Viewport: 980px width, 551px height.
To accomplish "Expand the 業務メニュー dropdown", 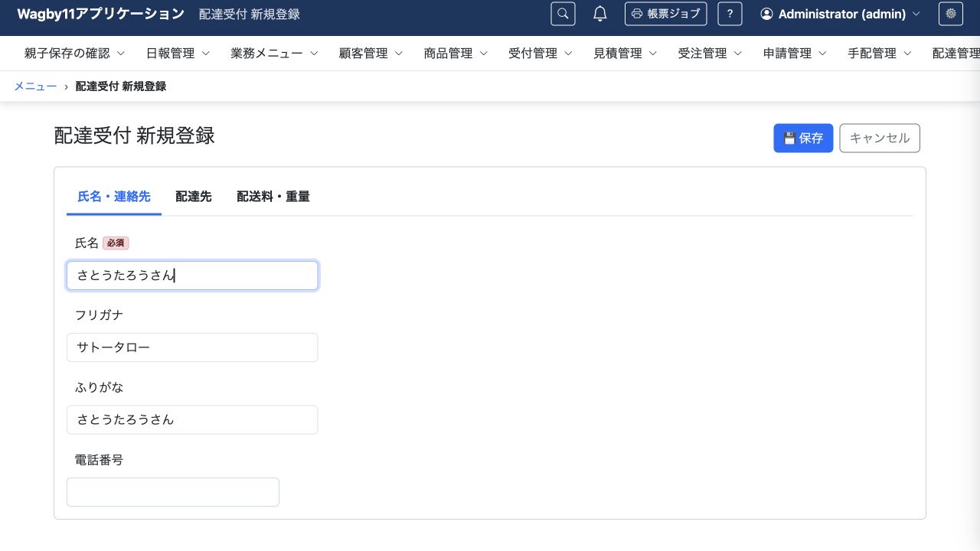I will click(x=274, y=54).
